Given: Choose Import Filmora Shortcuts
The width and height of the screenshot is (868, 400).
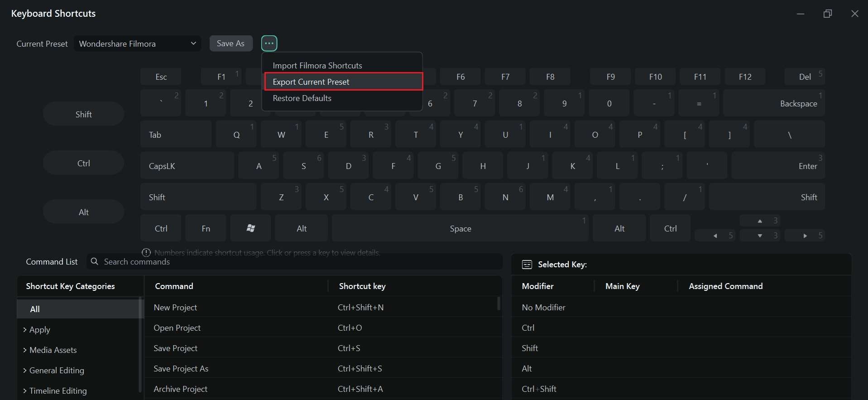Looking at the screenshot, I should tap(342, 65).
